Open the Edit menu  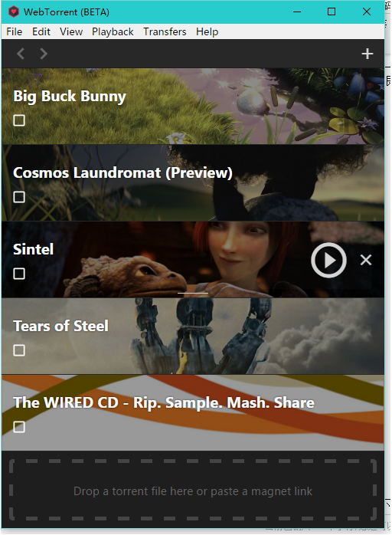click(41, 31)
